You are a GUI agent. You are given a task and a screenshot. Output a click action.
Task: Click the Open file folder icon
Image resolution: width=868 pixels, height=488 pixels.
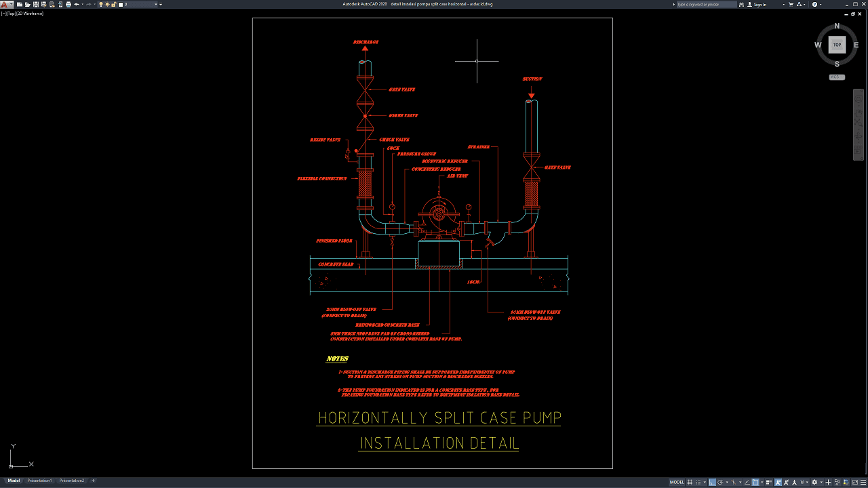(x=27, y=4)
